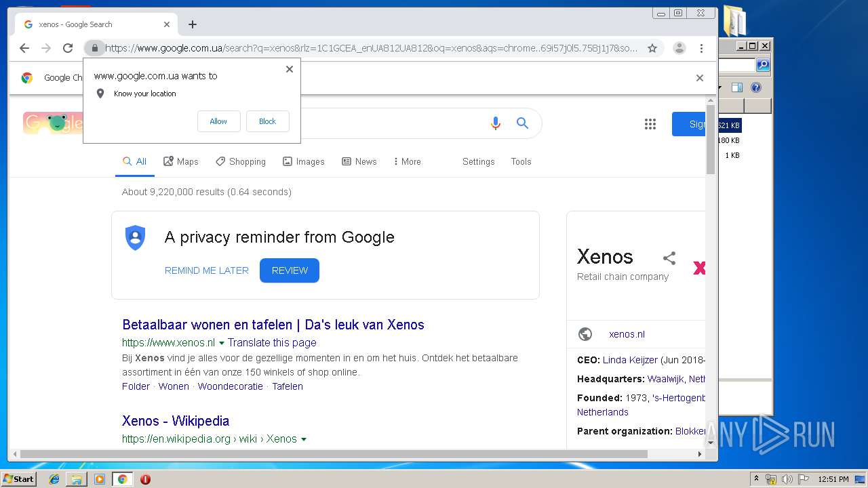
Task: Expand the More search categories menu
Action: (x=408, y=162)
